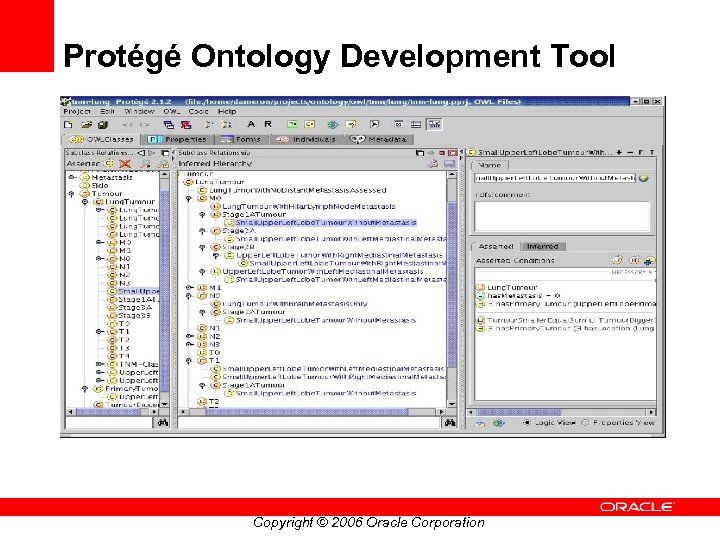
Task: Select the Logic View radio button
Action: point(527,422)
